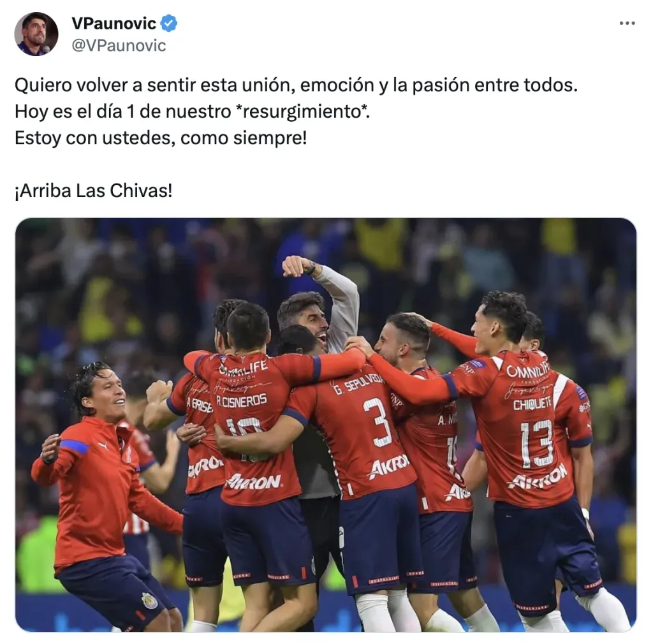Click the Omnilife logo above Chiquete name
The image size is (653, 644).
[x=527, y=369]
